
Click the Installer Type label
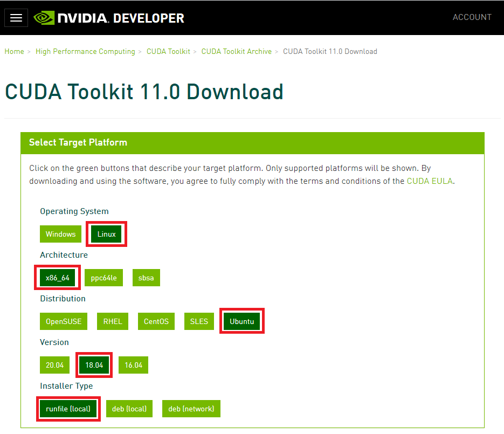point(66,386)
